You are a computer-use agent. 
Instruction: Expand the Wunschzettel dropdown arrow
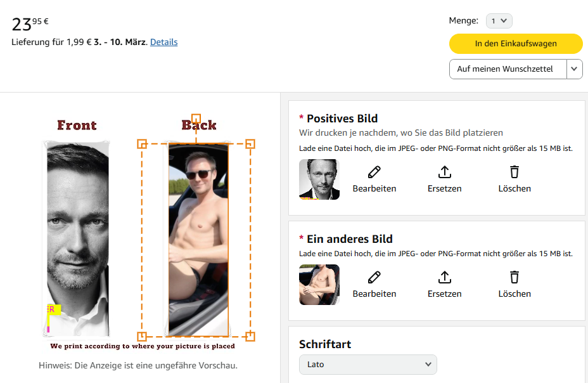tap(575, 69)
